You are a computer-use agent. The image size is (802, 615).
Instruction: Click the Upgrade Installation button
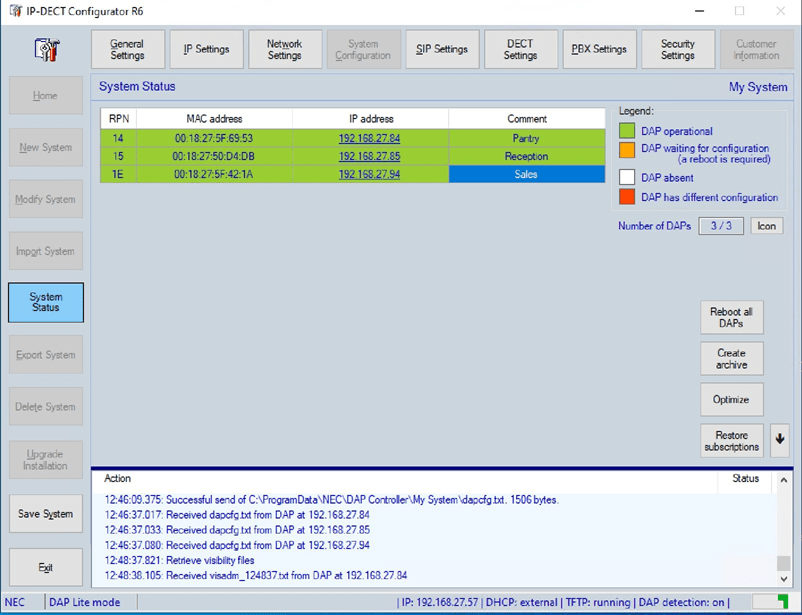pyautogui.click(x=46, y=459)
